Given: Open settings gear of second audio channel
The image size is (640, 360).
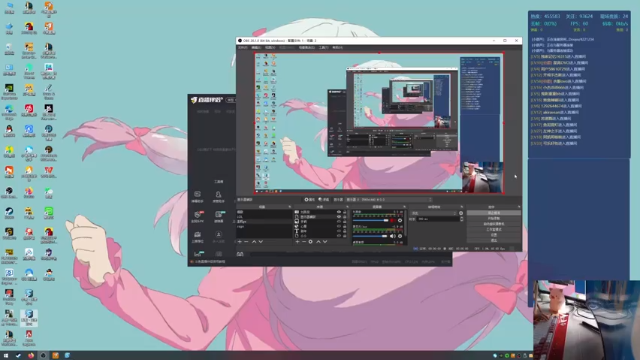Looking at the screenshot, I should tap(400, 236).
